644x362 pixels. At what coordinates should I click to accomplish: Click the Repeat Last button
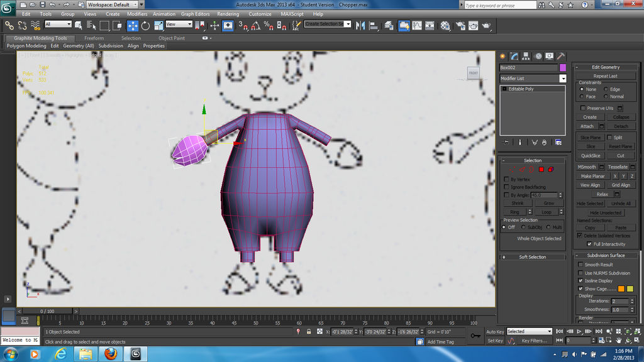pyautogui.click(x=606, y=76)
